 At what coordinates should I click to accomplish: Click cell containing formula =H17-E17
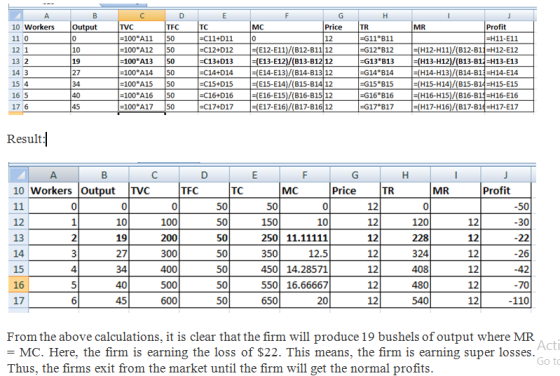point(509,106)
